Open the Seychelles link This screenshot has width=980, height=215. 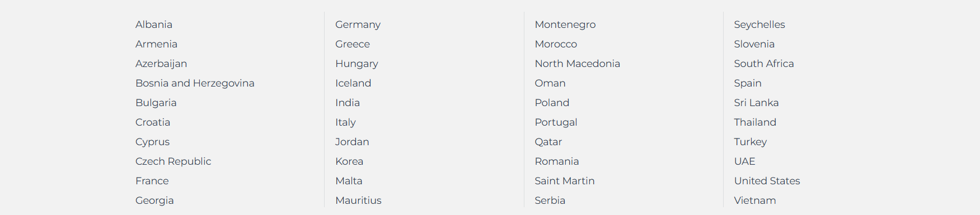pyautogui.click(x=759, y=25)
